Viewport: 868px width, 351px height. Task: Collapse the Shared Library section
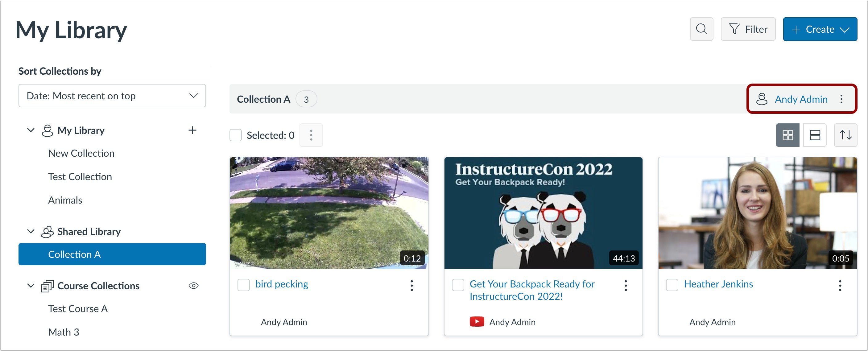pyautogui.click(x=31, y=231)
